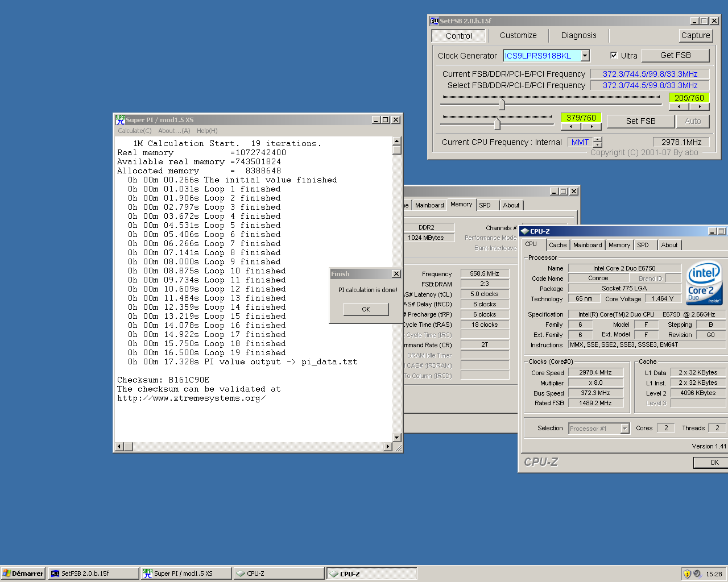Click the Core Voltage 1.464 V value
The image size is (728, 582).
663,298
